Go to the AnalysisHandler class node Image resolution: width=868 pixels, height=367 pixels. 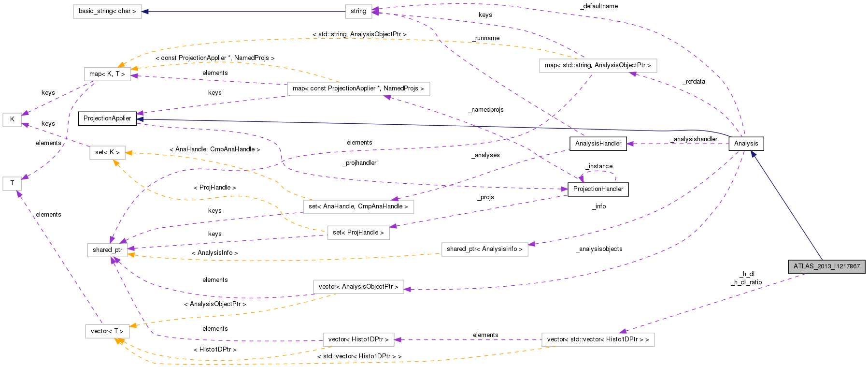tap(598, 144)
